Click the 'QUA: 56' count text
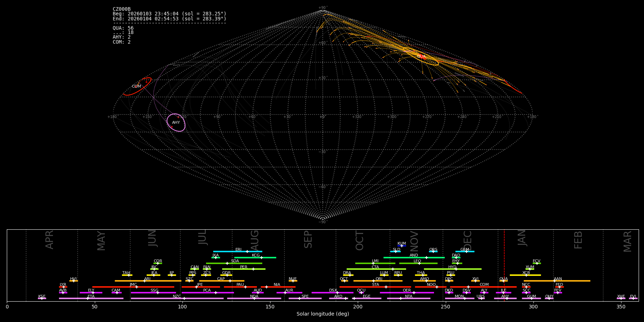Viewport: 644px width, 322px height. [x=123, y=28]
